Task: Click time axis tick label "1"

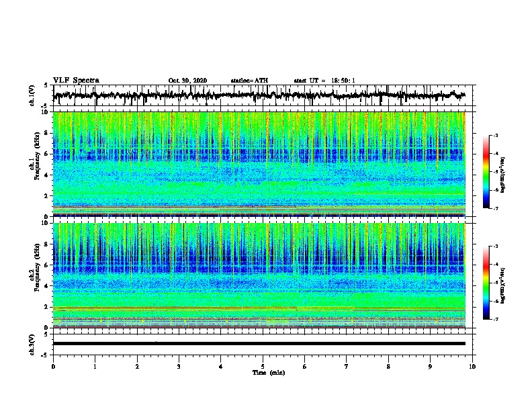Action: tap(95, 367)
